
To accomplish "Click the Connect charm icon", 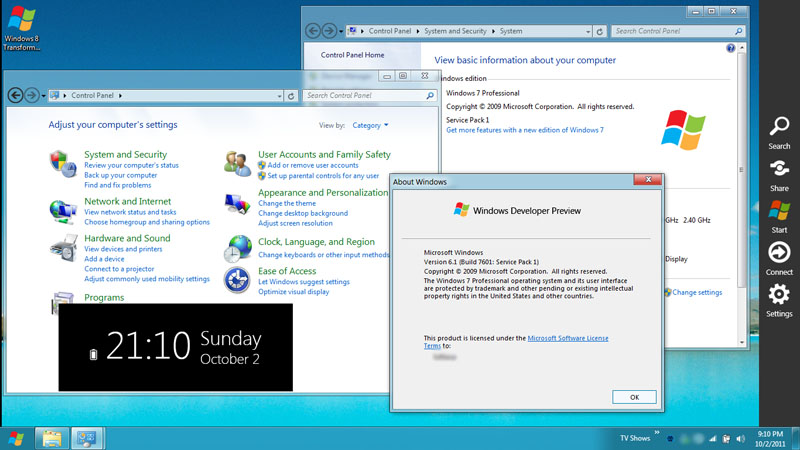I will (779, 253).
